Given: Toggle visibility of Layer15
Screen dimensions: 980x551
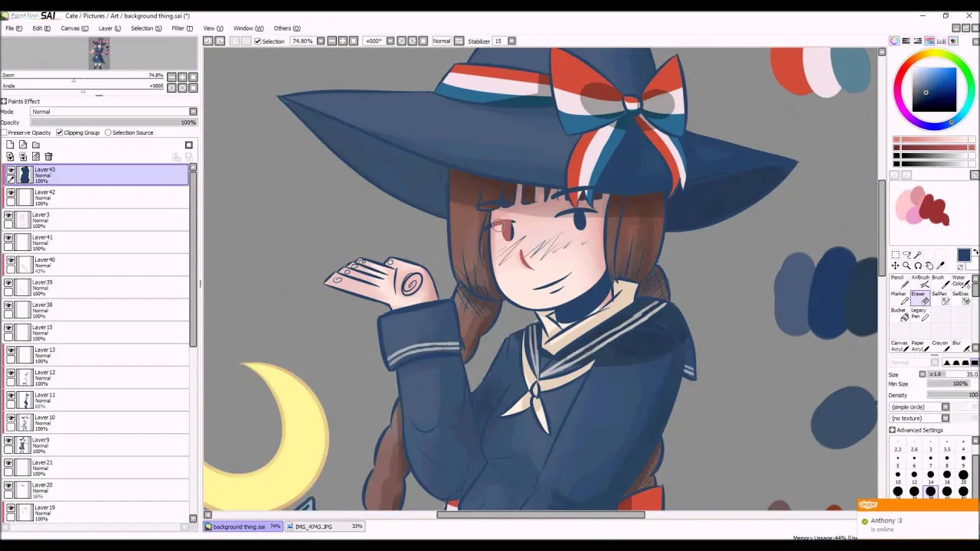Looking at the screenshot, I should 9,328.
